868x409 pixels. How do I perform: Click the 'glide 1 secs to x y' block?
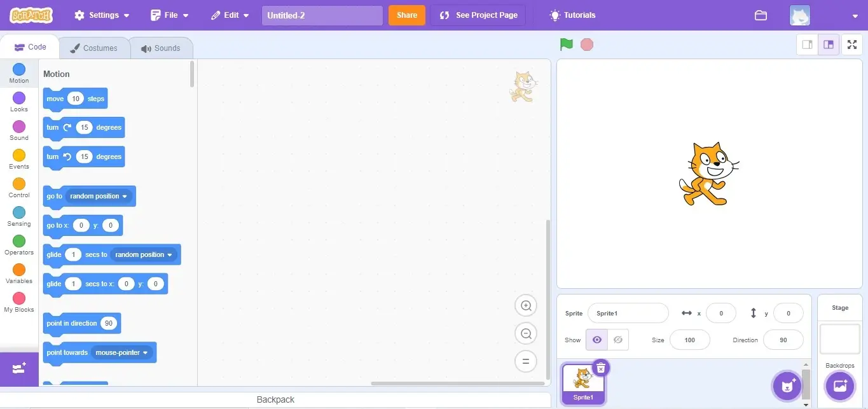pyautogui.click(x=106, y=284)
